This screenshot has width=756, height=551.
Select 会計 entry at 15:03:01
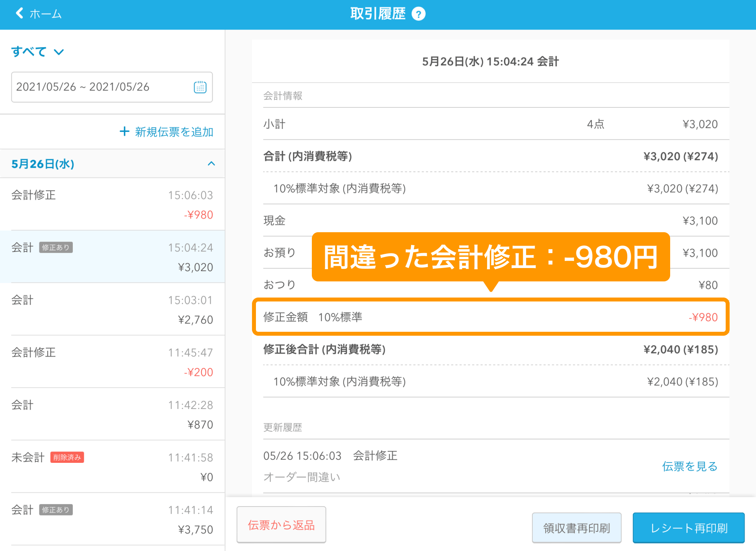tap(112, 309)
